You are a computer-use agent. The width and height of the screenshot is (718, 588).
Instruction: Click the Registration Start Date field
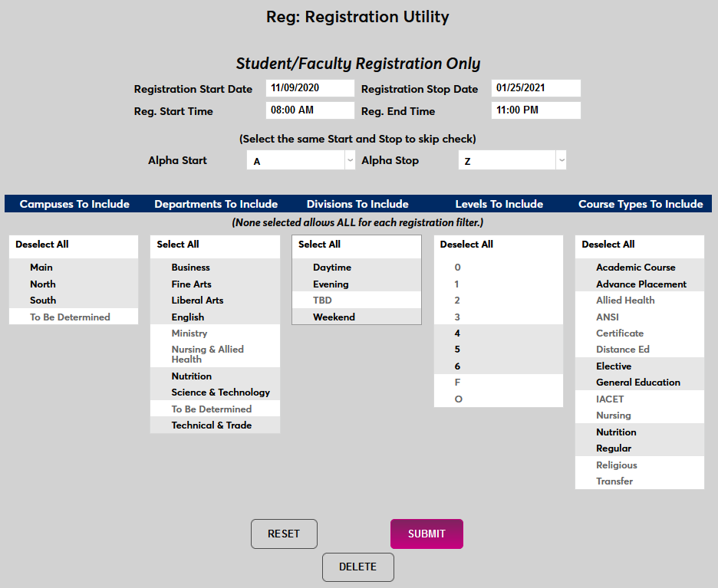tap(310, 87)
